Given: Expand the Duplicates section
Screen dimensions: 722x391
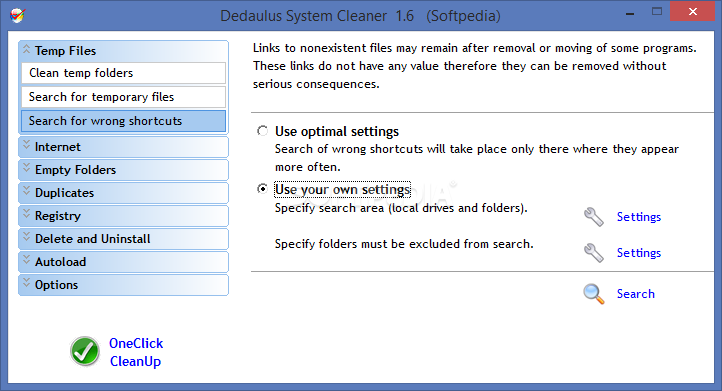Looking at the screenshot, I should click(123, 193).
